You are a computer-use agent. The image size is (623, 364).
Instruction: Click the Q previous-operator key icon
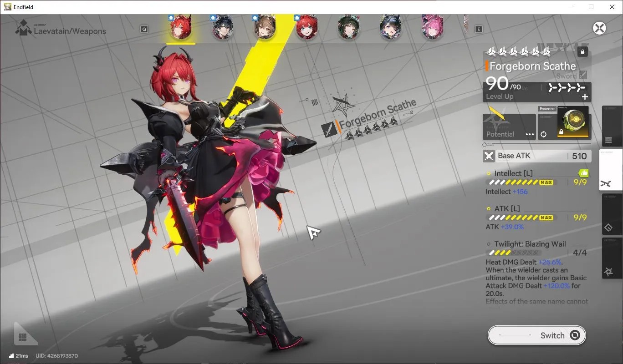click(144, 29)
